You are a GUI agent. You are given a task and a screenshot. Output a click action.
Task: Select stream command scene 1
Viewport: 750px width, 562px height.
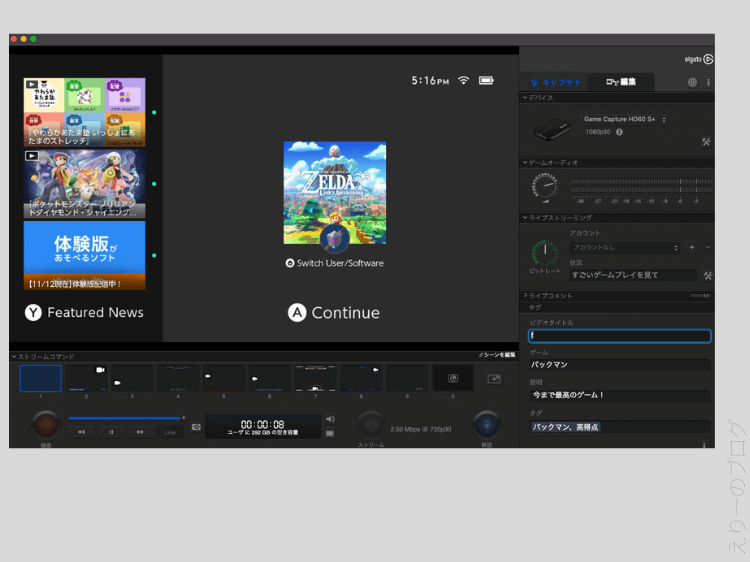(x=41, y=378)
